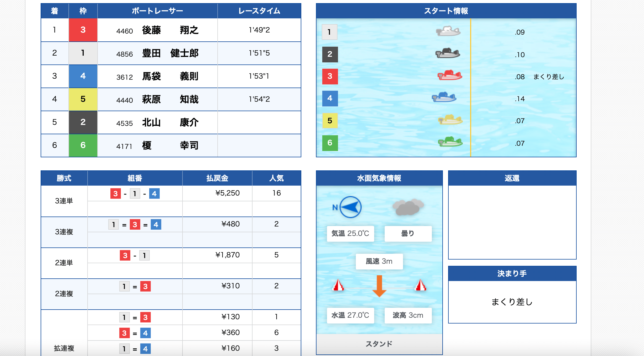Click the red frame 3 color cell
Image resolution: width=644 pixels, height=356 pixels.
tap(83, 30)
